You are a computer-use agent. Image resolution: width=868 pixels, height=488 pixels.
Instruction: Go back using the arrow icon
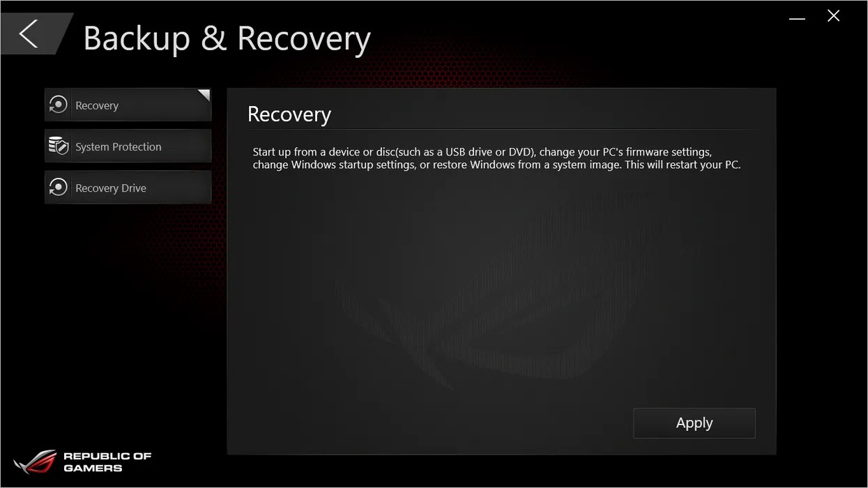[29, 33]
